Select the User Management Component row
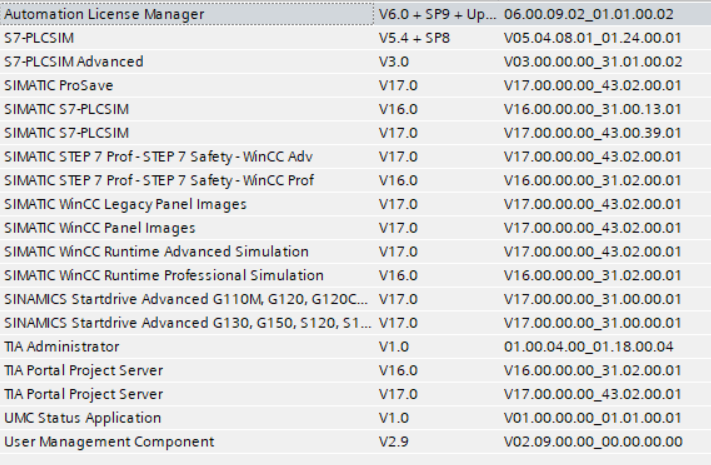 click(109, 441)
